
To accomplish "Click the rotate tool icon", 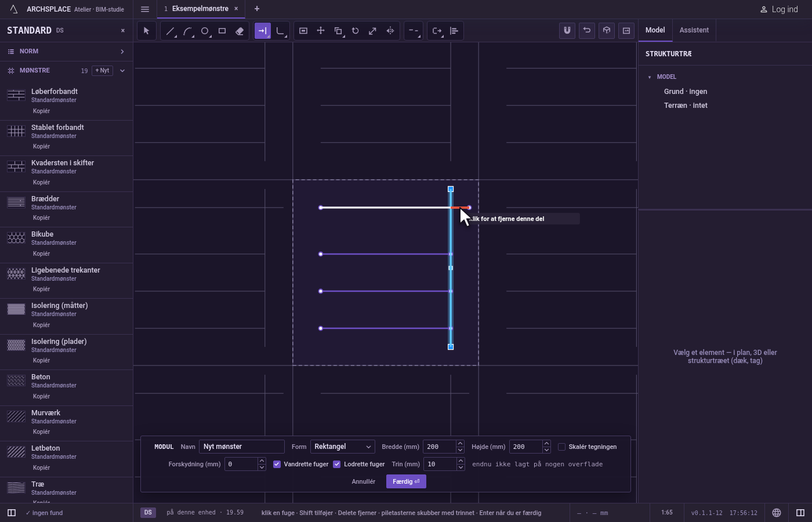I will click(x=356, y=31).
